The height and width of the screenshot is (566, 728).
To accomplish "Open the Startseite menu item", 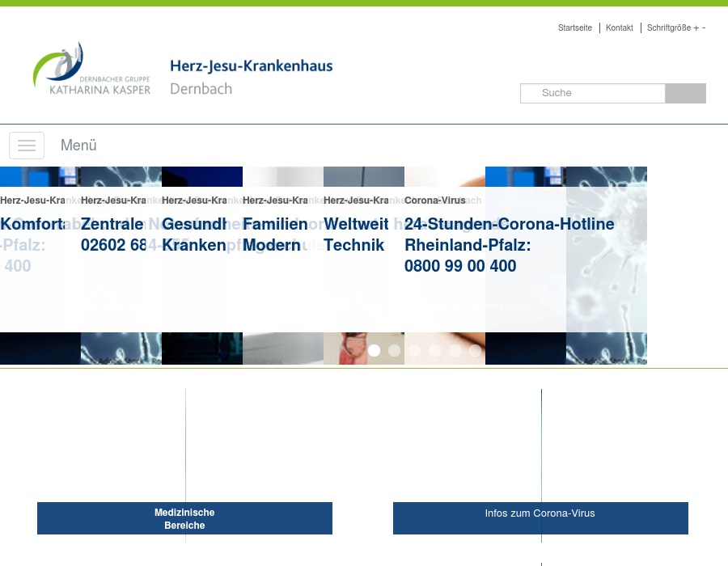I will [x=575, y=27].
